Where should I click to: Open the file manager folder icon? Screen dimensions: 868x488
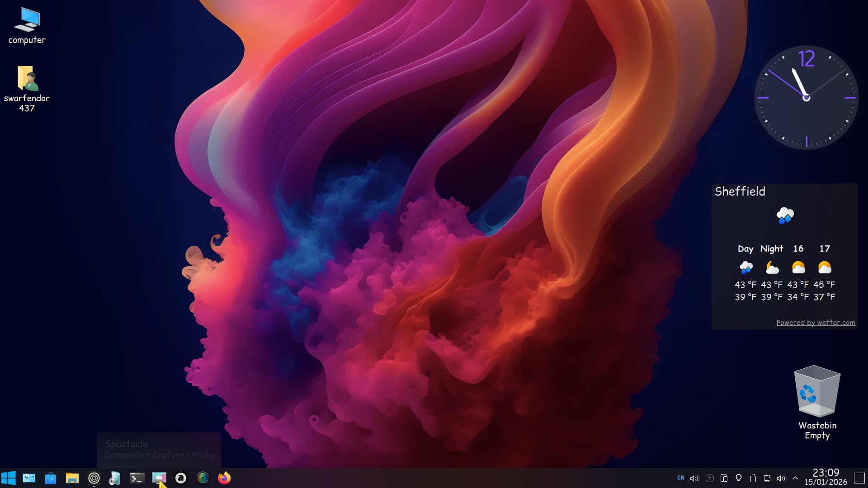pyautogui.click(x=72, y=478)
